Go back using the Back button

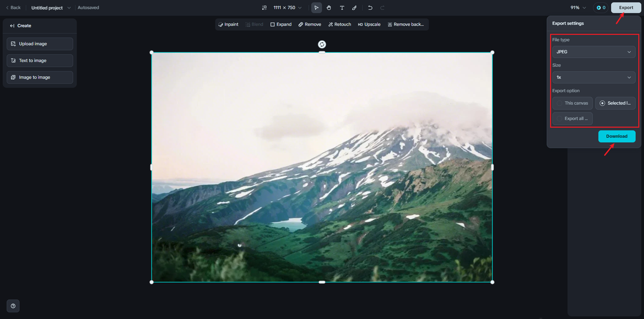click(13, 8)
